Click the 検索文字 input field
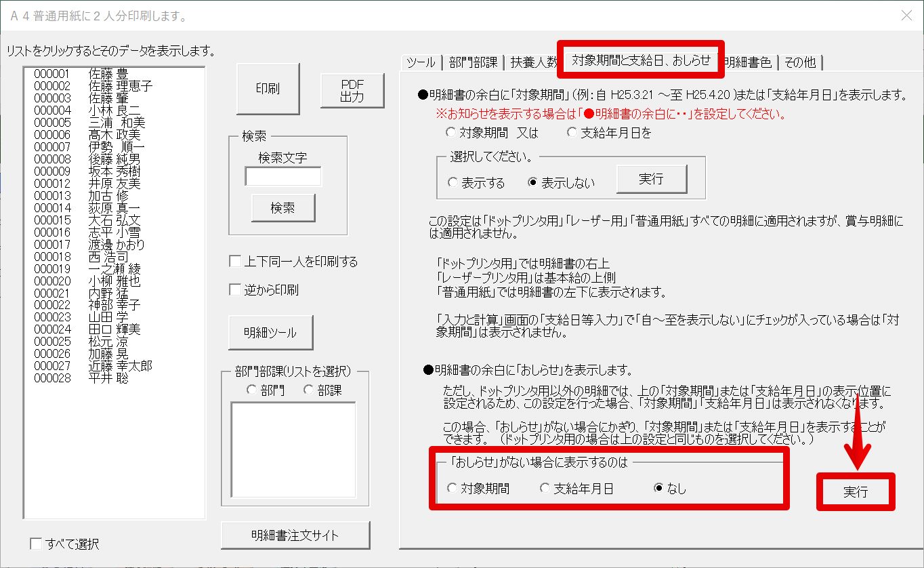Screen dimensions: 924x568 [282, 176]
